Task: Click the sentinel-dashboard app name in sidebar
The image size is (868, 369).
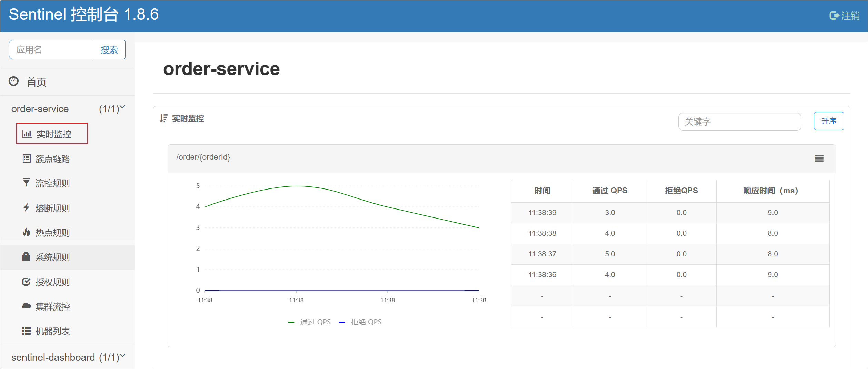Action: (53, 357)
